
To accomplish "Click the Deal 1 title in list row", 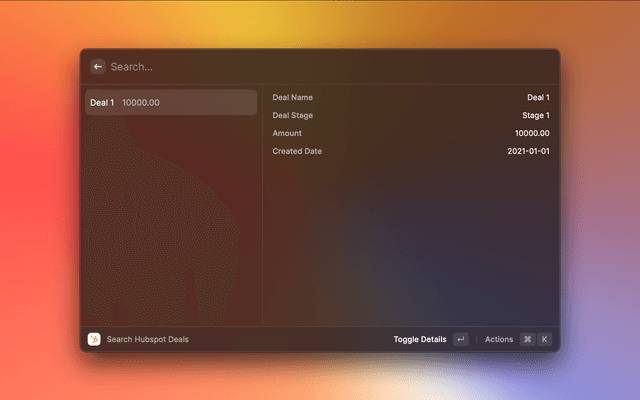I will [x=102, y=103].
